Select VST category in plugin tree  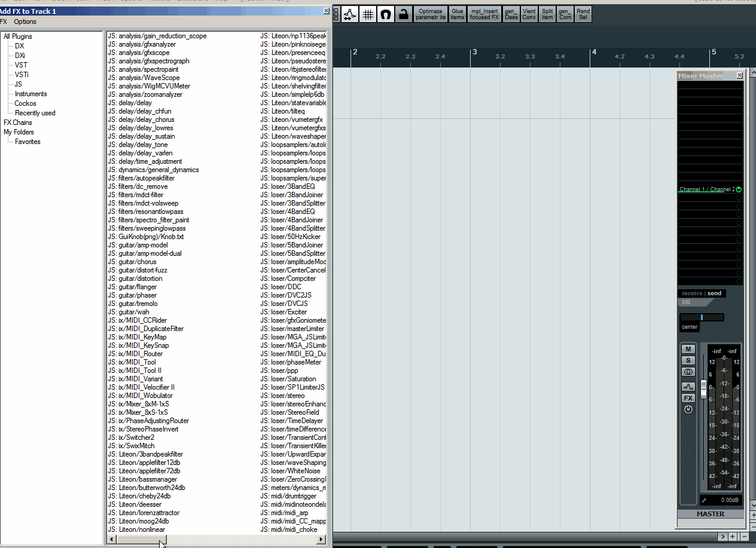tap(21, 65)
